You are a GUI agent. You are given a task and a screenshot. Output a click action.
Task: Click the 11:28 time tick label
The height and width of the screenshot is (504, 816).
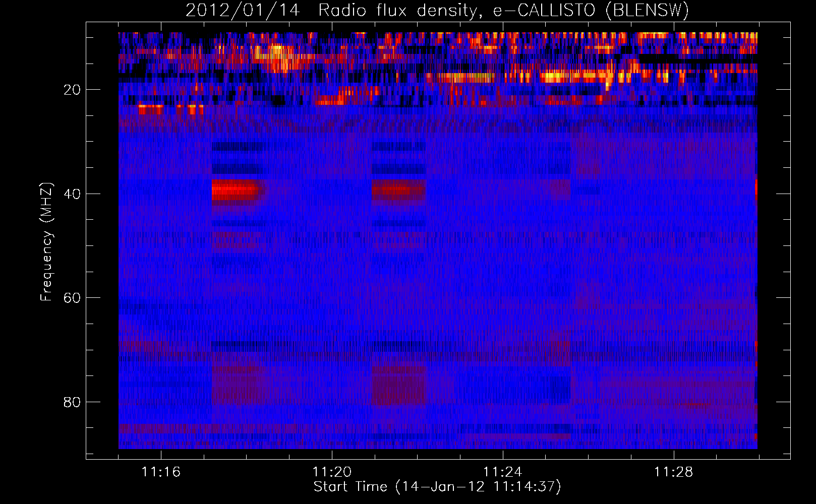[674, 472]
